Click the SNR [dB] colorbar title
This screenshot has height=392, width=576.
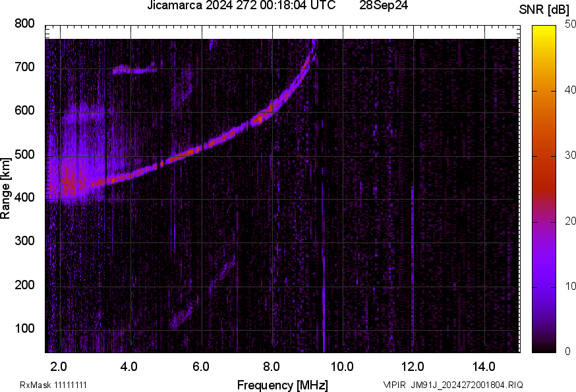544,10
